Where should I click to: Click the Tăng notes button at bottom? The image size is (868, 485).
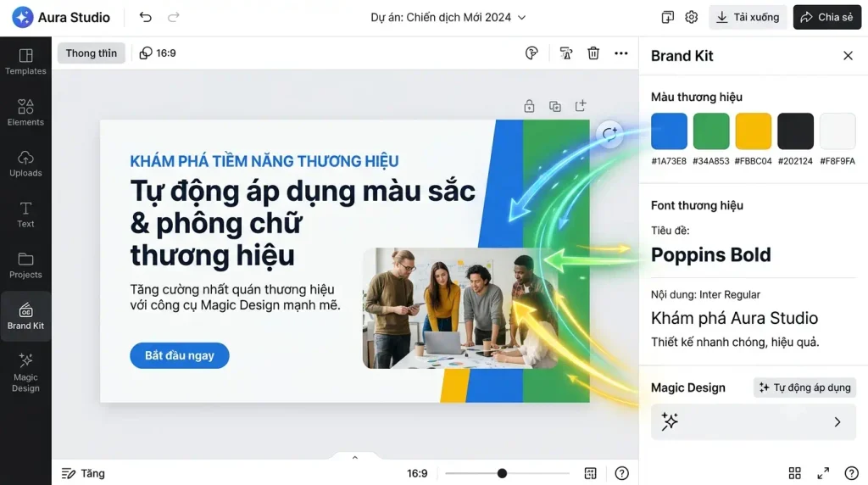point(83,473)
